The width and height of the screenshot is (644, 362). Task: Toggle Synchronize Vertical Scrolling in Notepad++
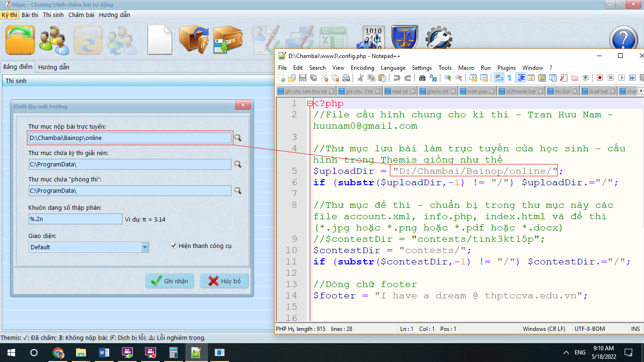point(474,78)
